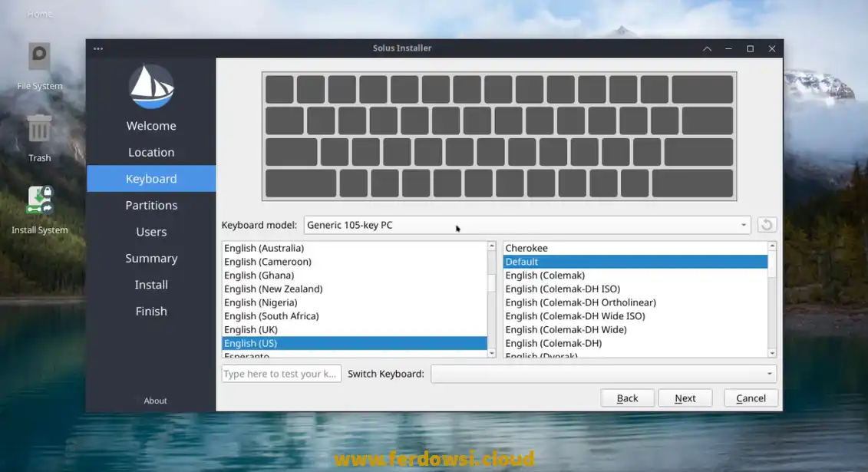Click the Solus sailboat logo

(x=151, y=87)
